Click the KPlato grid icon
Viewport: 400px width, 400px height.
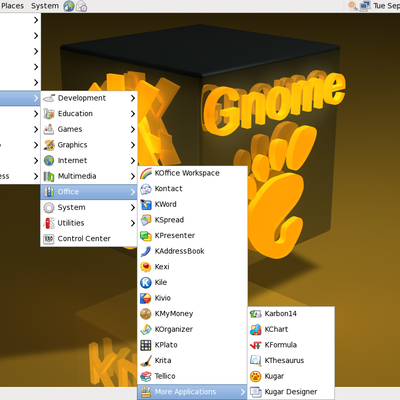146,345
